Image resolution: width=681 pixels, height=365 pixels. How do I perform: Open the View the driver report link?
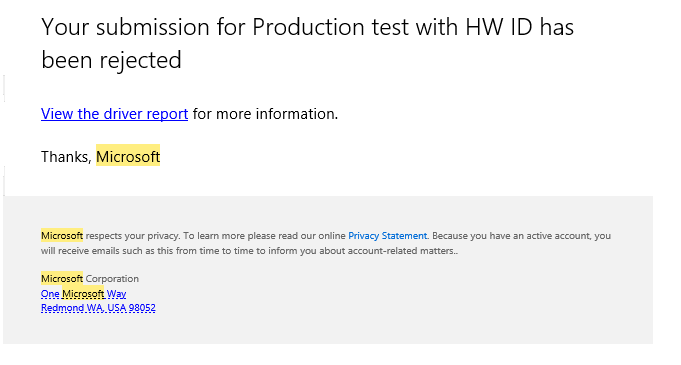pos(114,114)
